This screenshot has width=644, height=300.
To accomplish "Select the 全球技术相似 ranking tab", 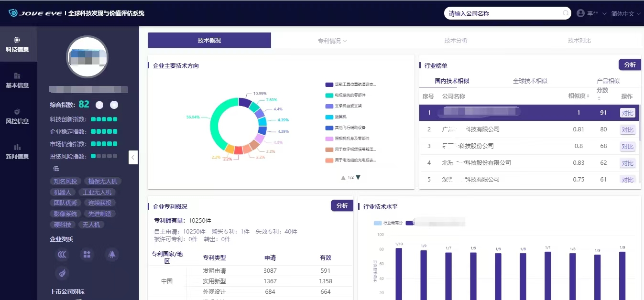I will [530, 81].
